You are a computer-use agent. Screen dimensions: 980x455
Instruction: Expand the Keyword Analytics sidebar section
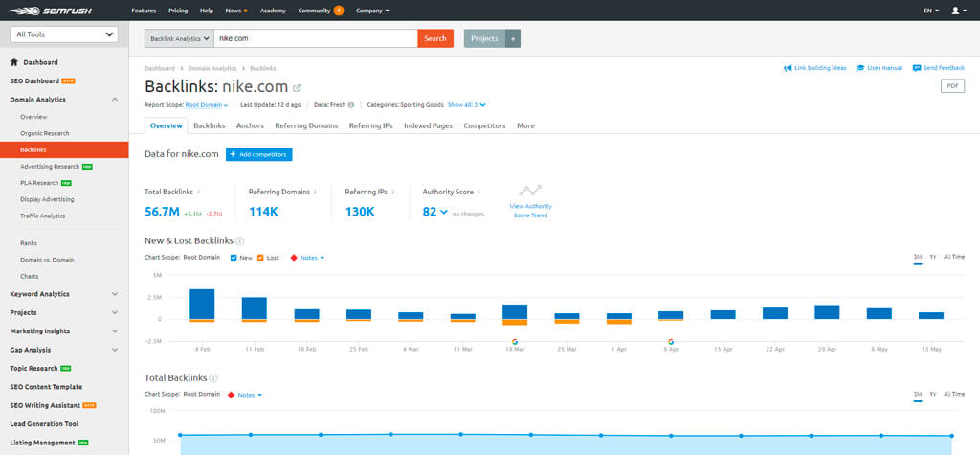[x=115, y=294]
